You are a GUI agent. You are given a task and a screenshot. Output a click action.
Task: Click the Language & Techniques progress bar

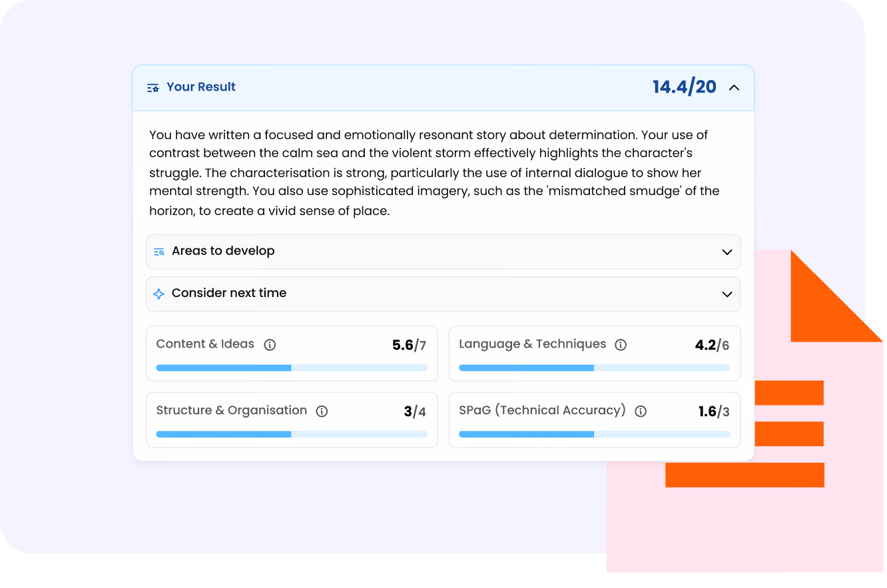tap(595, 368)
